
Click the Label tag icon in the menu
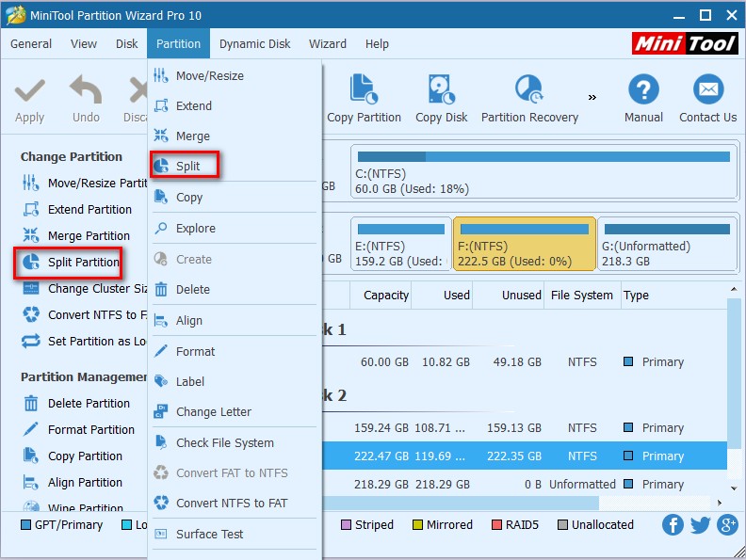point(161,381)
